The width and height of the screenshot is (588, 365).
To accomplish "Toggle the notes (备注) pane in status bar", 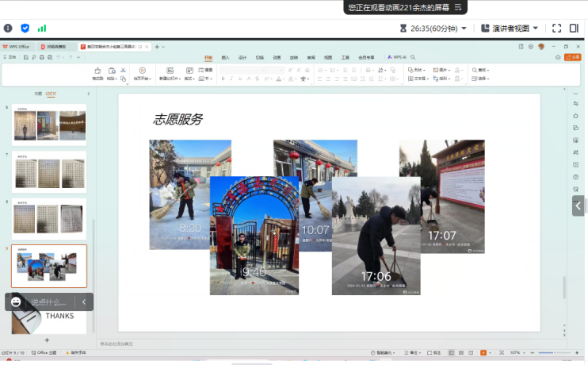I will (x=412, y=352).
